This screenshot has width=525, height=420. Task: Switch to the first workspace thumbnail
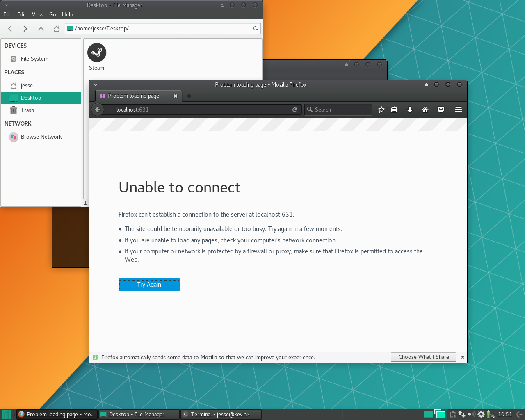pyautogui.click(x=428, y=414)
